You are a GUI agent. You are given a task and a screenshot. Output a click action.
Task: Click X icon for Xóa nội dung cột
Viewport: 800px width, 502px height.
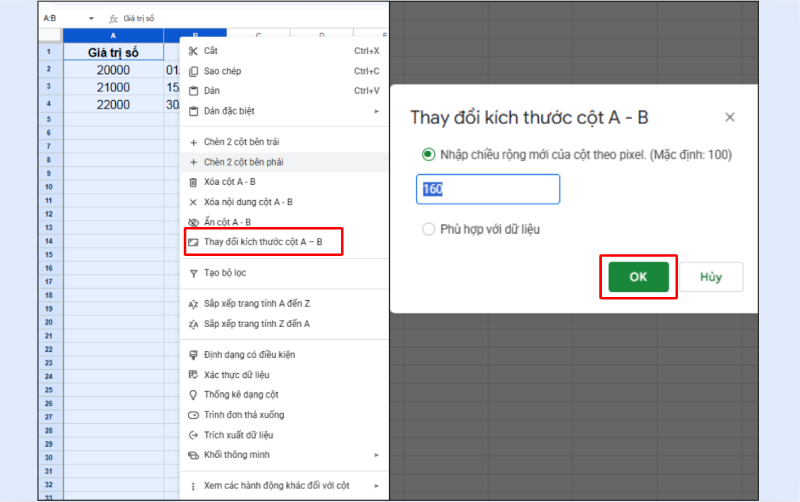193,203
